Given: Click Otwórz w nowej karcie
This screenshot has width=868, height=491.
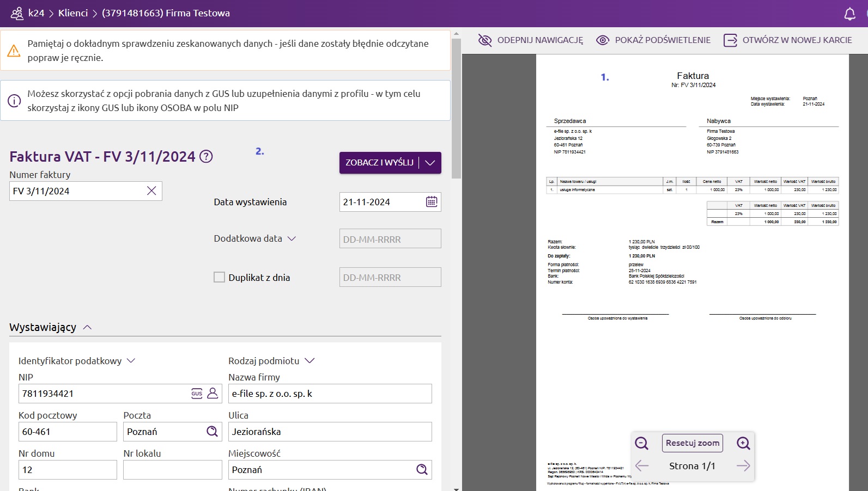Looking at the screenshot, I should [x=787, y=40].
